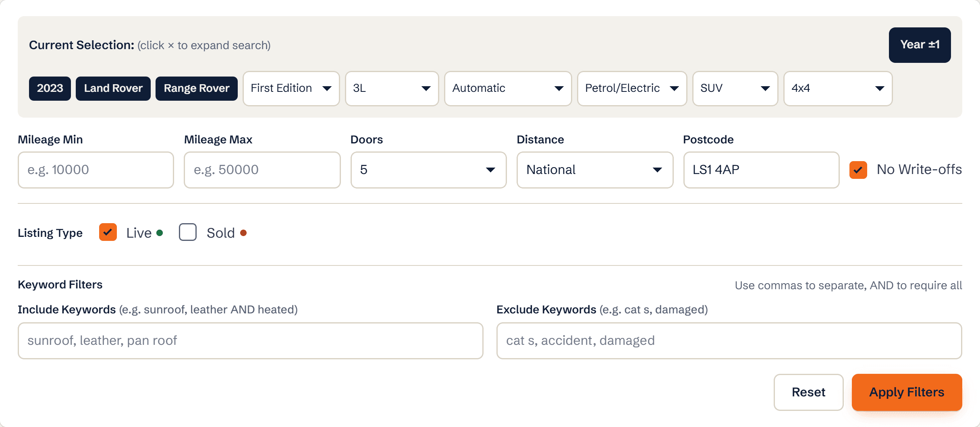Open the SUV body type dropdown
Image resolution: width=980 pixels, height=427 pixels.
point(735,88)
